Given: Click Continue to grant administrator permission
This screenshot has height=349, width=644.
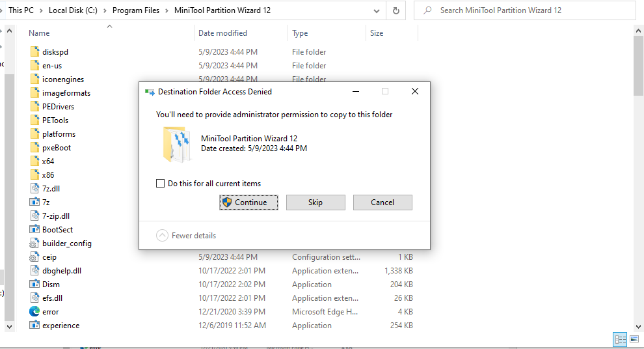Looking at the screenshot, I should point(248,202).
